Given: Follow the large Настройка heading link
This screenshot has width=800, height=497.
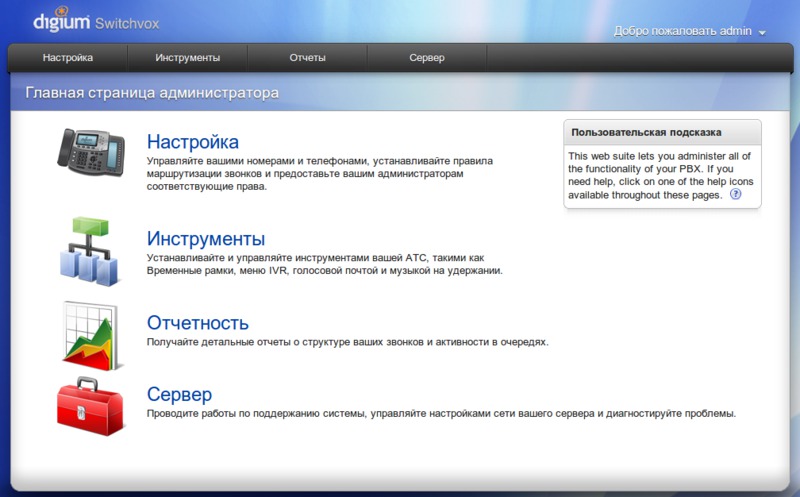Looking at the screenshot, I should 193,142.
